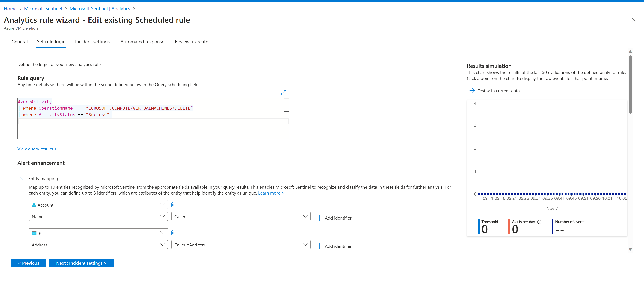
Task: Click the last chart point at 10:06
Action: coord(625,194)
